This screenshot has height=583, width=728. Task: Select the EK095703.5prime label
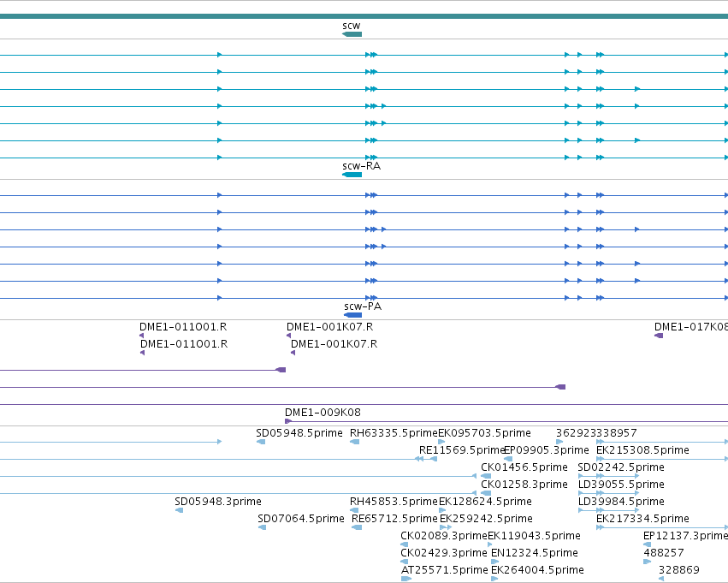pos(485,433)
